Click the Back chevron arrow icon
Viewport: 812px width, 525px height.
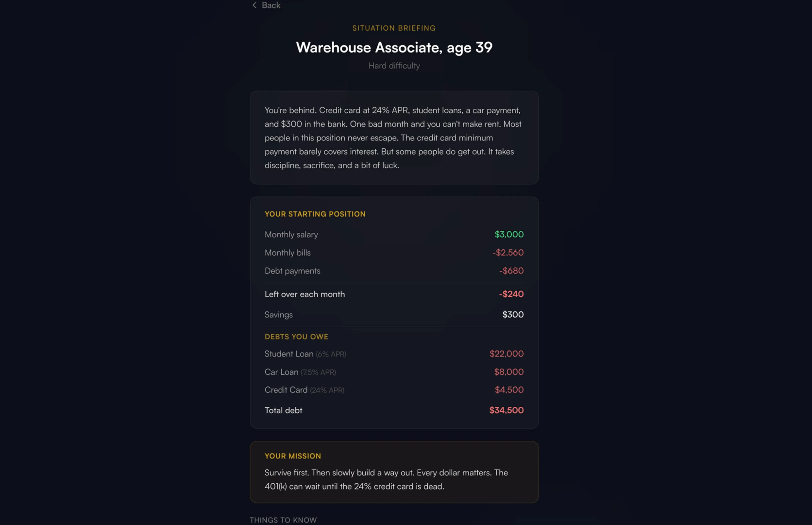coord(254,5)
